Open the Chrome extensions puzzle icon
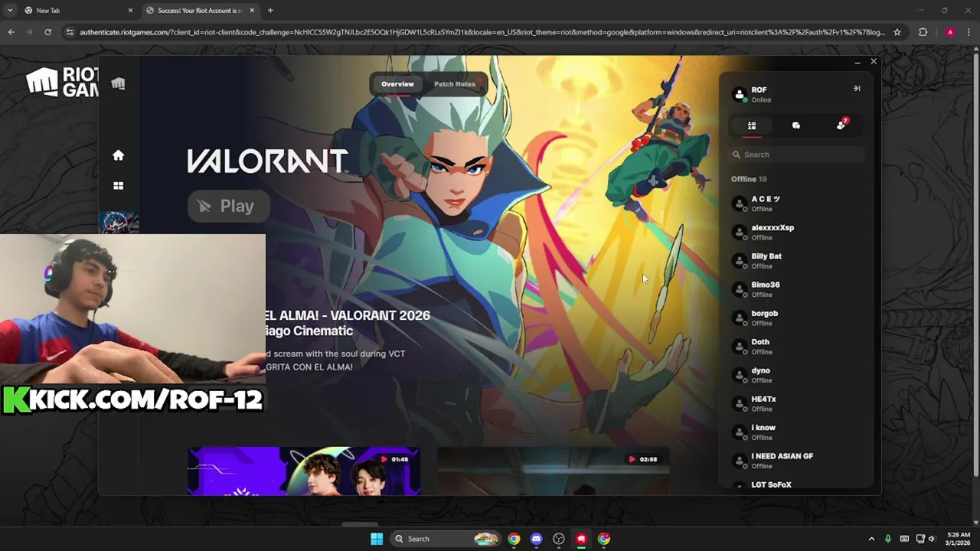This screenshot has width=980, height=551. [x=923, y=32]
